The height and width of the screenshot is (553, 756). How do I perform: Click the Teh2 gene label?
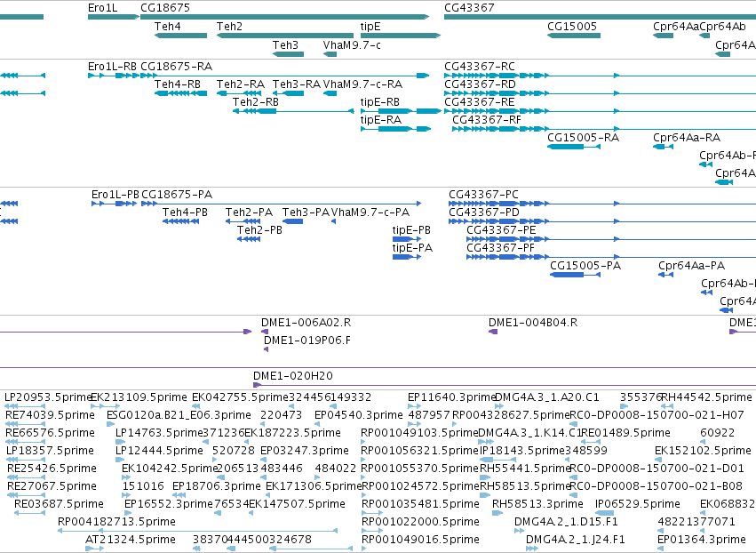229,27
